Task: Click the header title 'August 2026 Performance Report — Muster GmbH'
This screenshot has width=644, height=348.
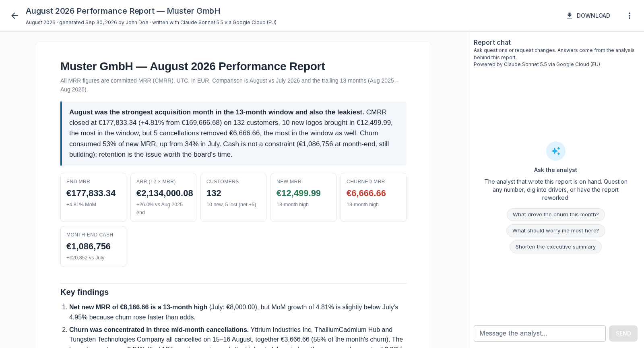Action: [123, 11]
